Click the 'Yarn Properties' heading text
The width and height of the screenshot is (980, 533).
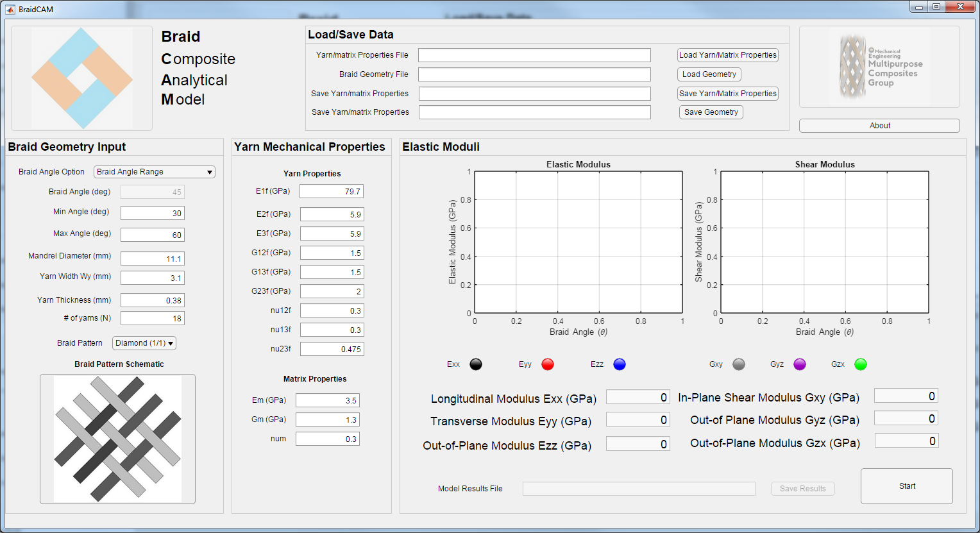[312, 174]
